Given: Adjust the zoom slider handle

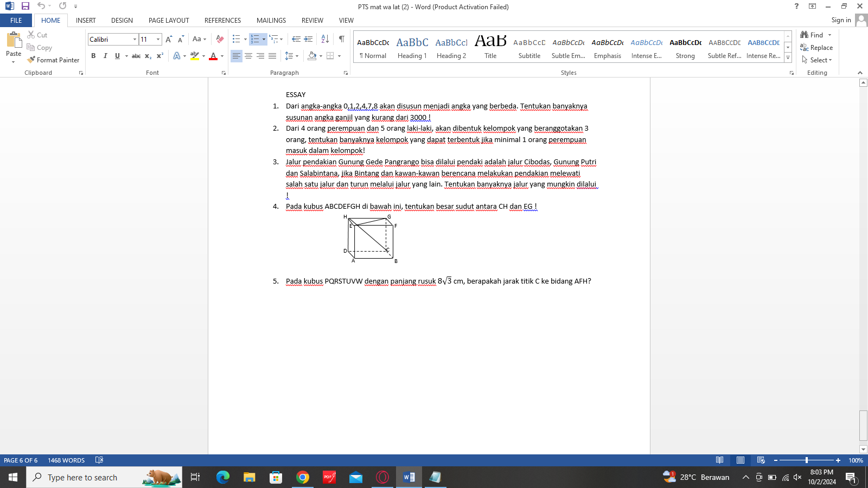Looking at the screenshot, I should [x=807, y=460].
